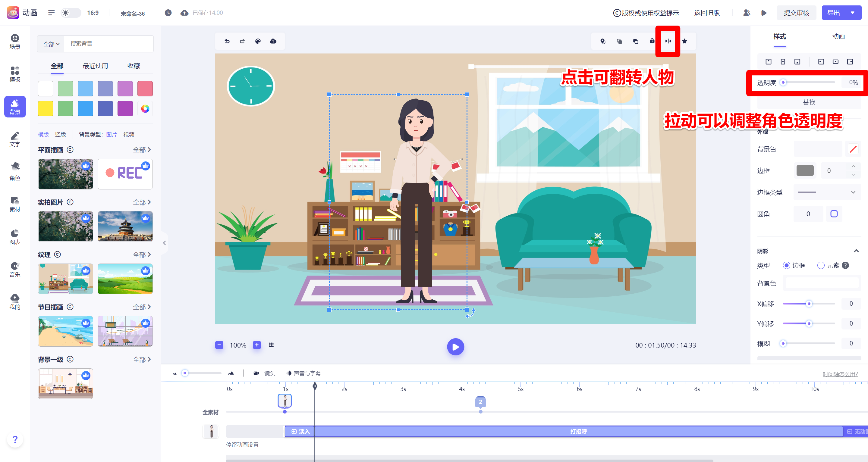Click the star favorite icon
The height and width of the screenshot is (462, 868).
(x=685, y=41)
